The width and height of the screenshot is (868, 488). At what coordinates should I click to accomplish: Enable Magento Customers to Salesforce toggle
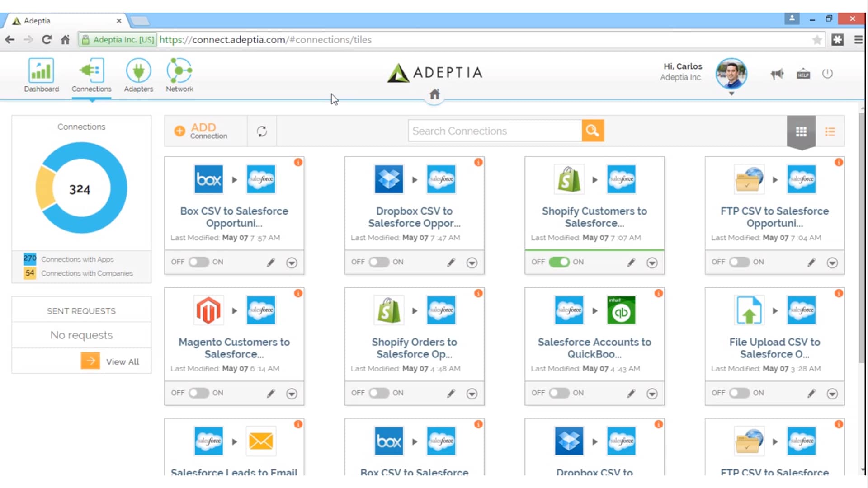point(198,393)
